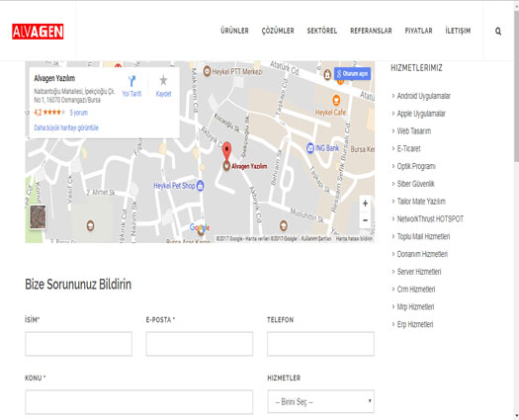This screenshot has width=519, height=420.
Task: Open Daha büyük haritayı görüntüle link
Action: (66, 127)
